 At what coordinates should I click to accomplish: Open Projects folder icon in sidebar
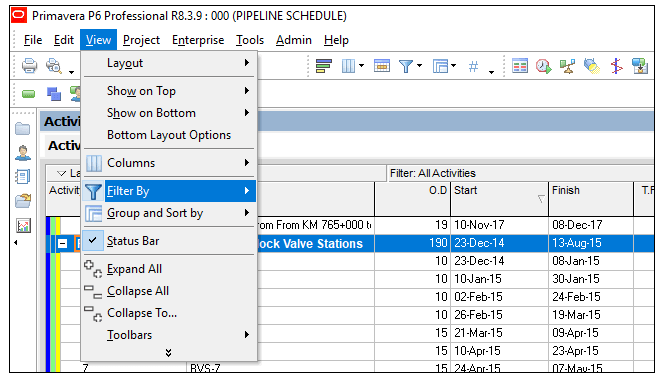tap(23, 128)
